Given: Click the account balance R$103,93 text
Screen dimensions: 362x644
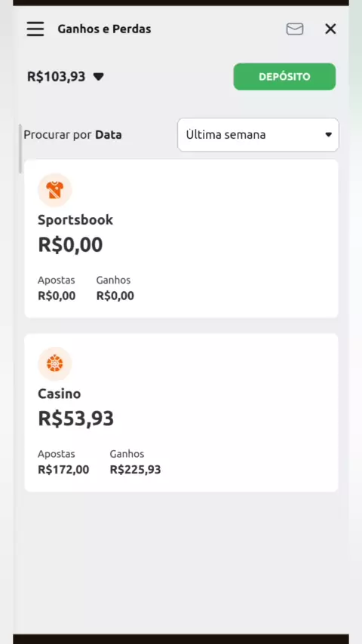Looking at the screenshot, I should [x=57, y=76].
